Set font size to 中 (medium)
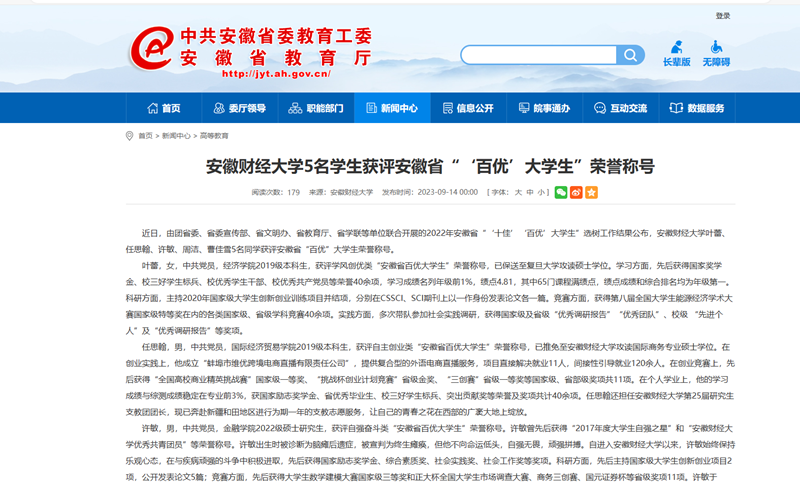The image size is (800, 486). pos(529,191)
